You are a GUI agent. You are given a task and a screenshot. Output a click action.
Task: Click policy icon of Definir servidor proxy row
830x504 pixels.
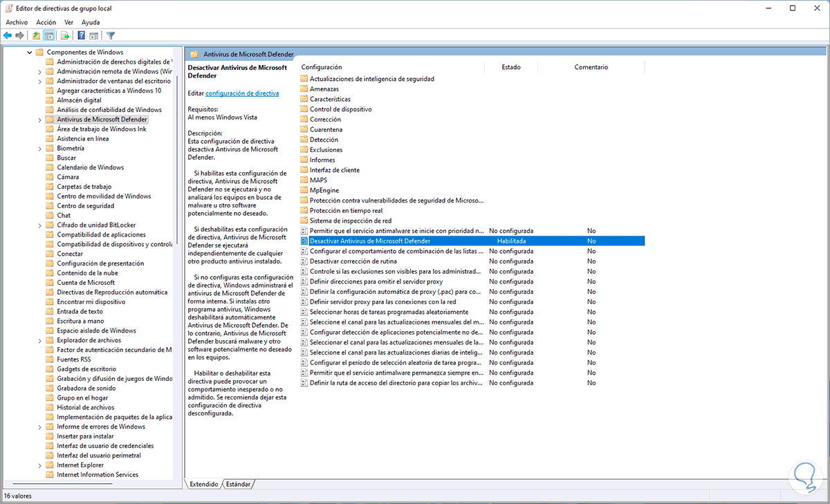click(x=304, y=301)
